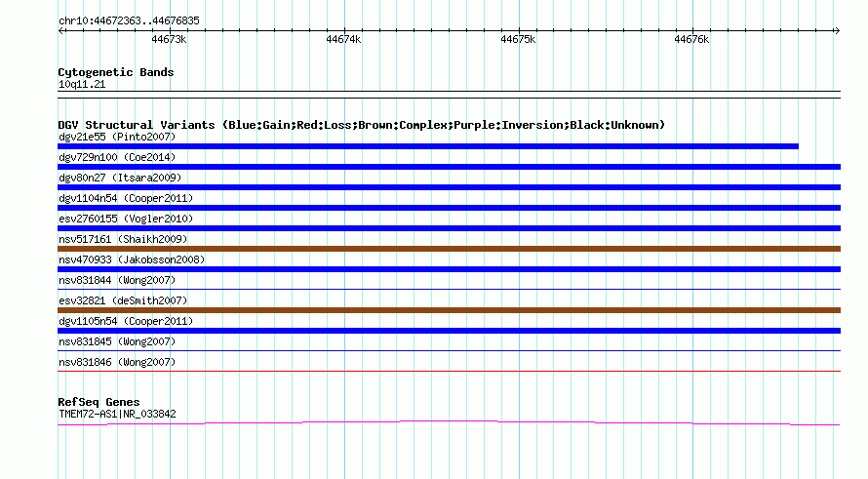Click the thin blue nsv831845 line

click(449, 350)
